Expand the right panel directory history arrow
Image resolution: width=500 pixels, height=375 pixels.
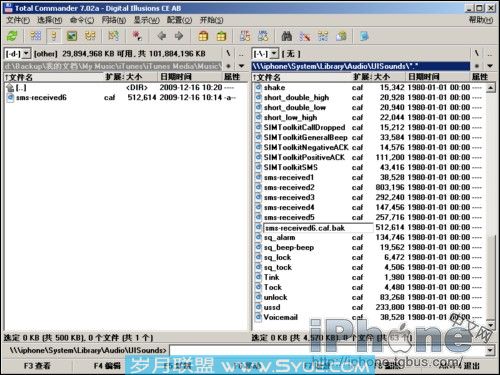tap(490, 66)
